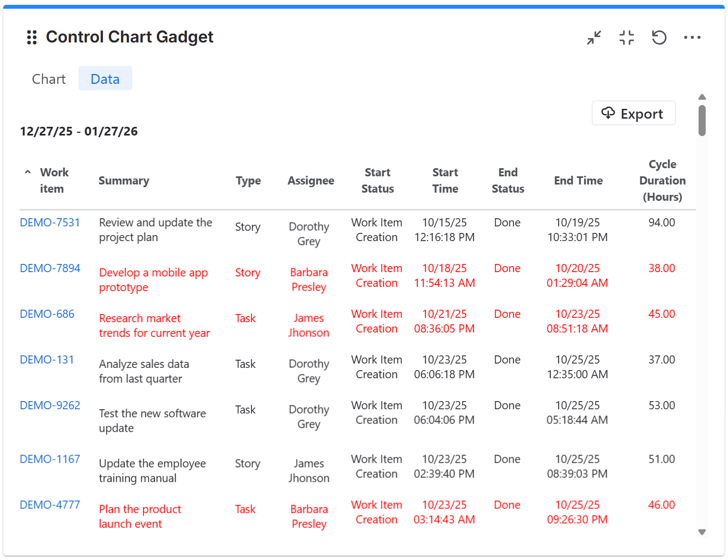
Task: Switch to the Chart tab
Action: coord(48,78)
